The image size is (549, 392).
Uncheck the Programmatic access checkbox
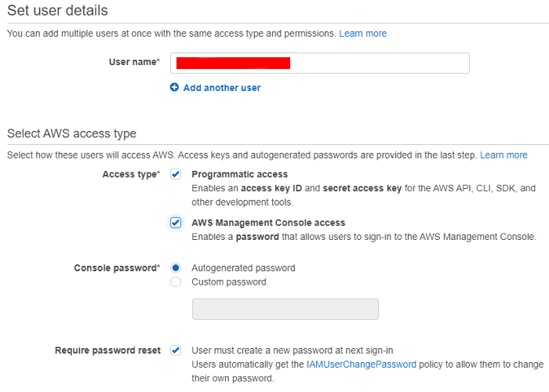coord(176,174)
